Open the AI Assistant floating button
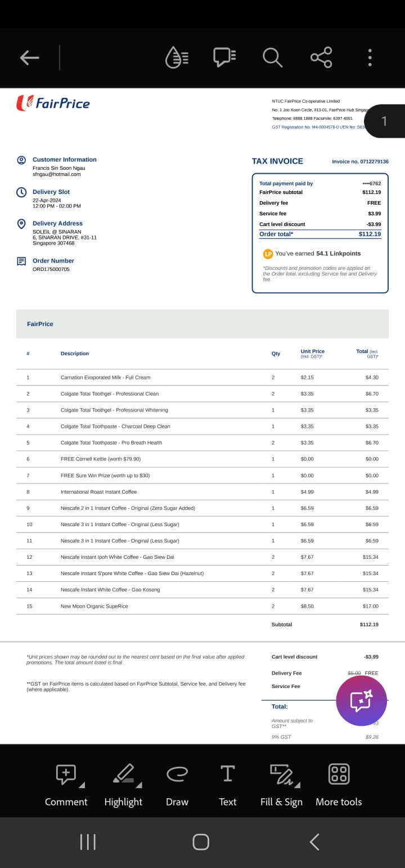The width and height of the screenshot is (405, 868). coord(361,700)
